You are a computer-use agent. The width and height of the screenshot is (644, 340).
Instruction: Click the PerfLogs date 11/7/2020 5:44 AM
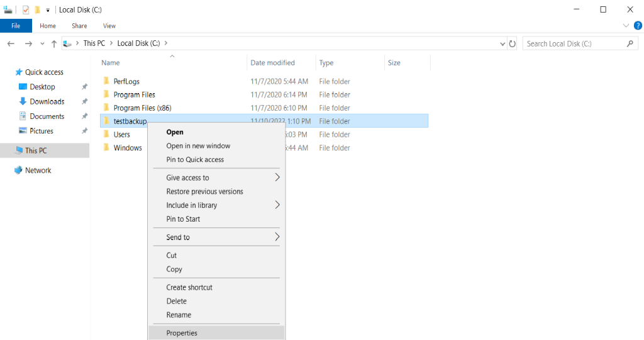pos(279,81)
